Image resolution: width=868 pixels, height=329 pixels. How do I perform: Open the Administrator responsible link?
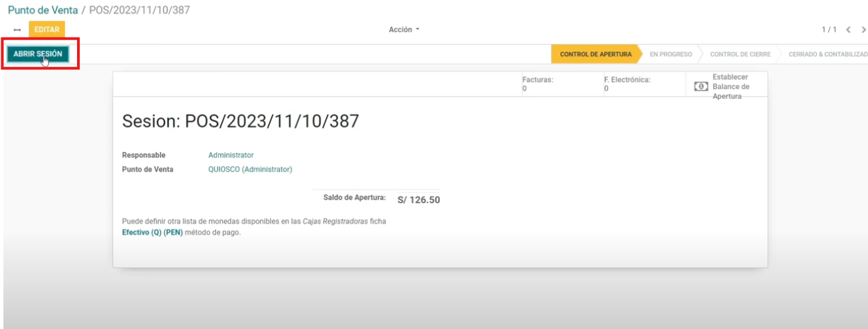tap(231, 155)
